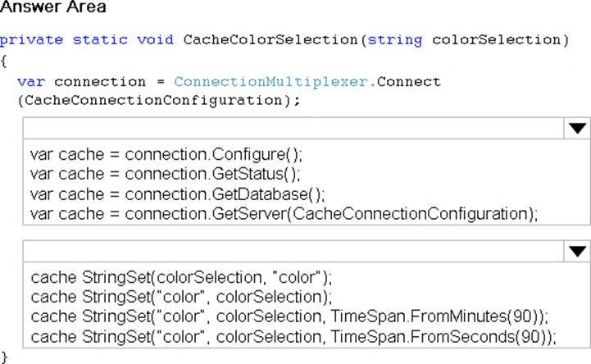Image resolution: width=591 pixels, height=364 pixels.
Task: Click the void keyword in the signature
Action: tap(157, 39)
